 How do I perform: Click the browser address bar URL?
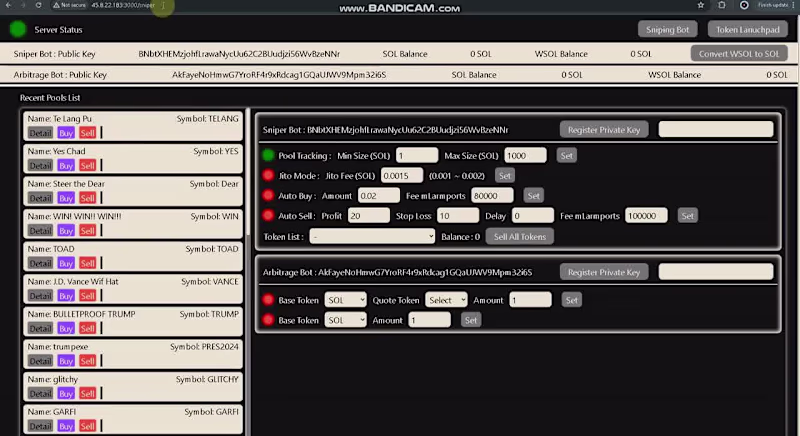tap(123, 5)
